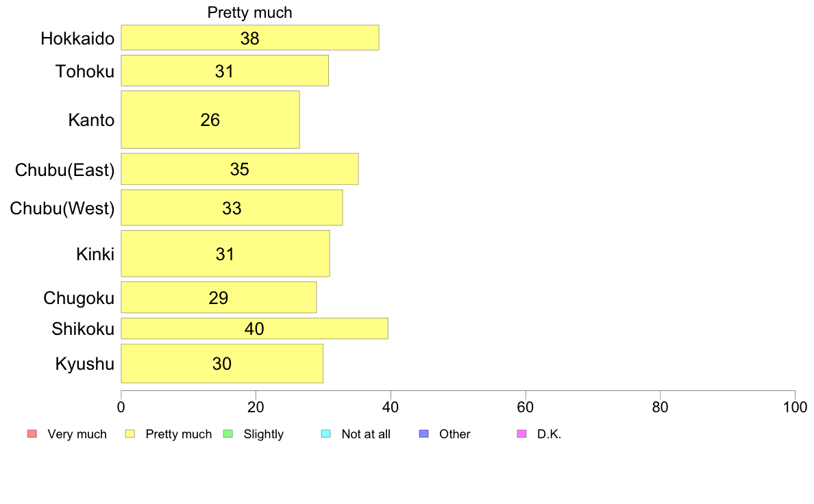This screenshot has height=504, width=814.
Task: Select the Kanto bar showing 26
Action: coord(210,120)
